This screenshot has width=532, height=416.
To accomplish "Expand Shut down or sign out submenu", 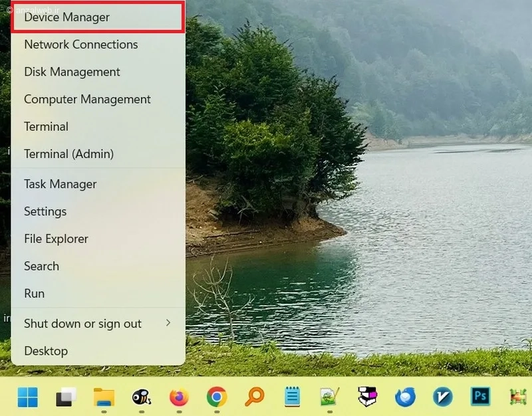I will coord(98,324).
